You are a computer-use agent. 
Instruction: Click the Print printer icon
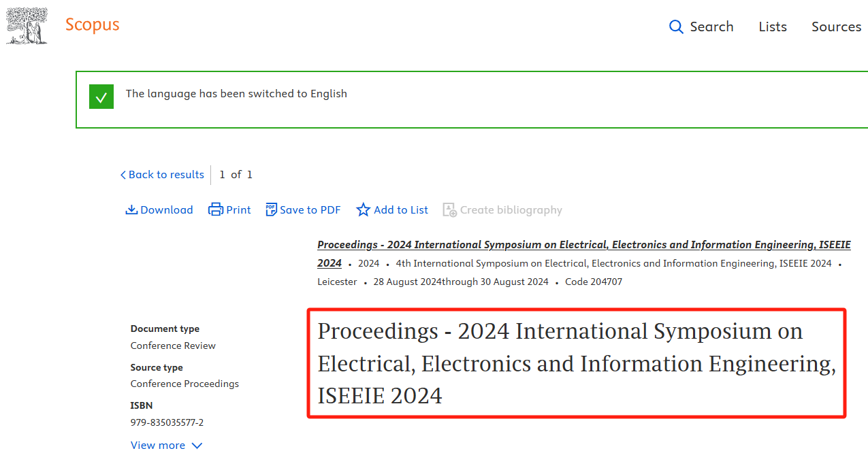216,210
